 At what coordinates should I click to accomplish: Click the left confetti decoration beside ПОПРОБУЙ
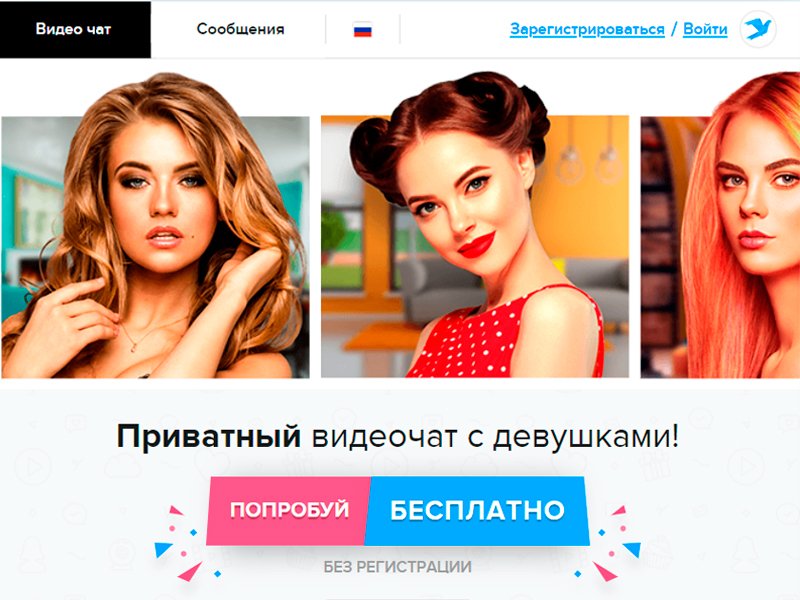point(182,543)
